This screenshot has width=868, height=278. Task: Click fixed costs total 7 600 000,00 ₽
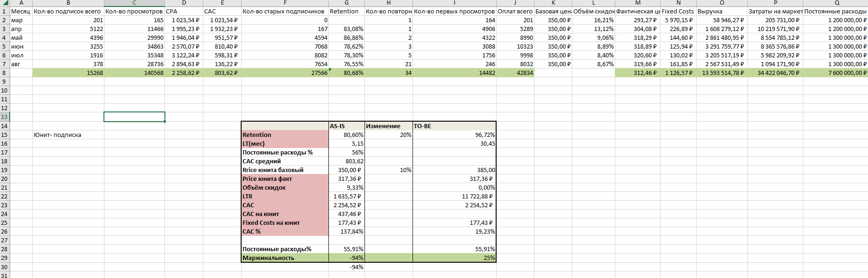835,73
